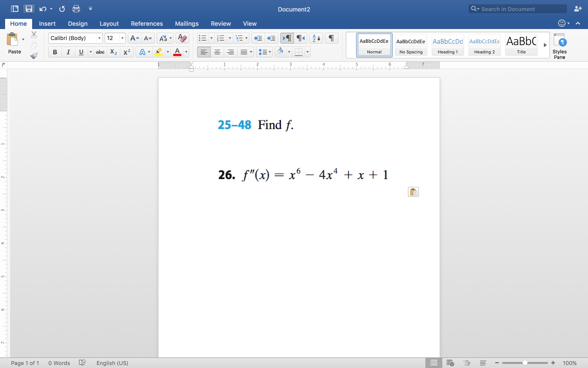This screenshot has width=588, height=368.
Task: Show paragraph marks with Pilcrow icon
Action: (331, 38)
